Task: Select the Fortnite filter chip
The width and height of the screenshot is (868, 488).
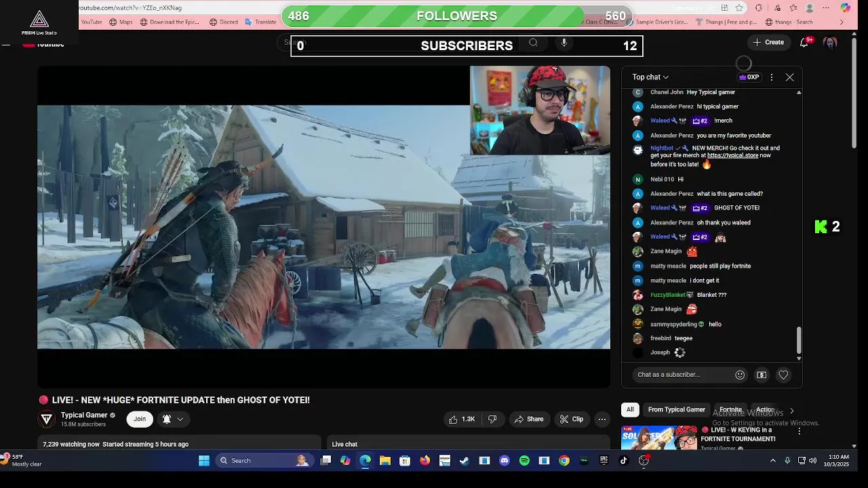Action: point(730,409)
